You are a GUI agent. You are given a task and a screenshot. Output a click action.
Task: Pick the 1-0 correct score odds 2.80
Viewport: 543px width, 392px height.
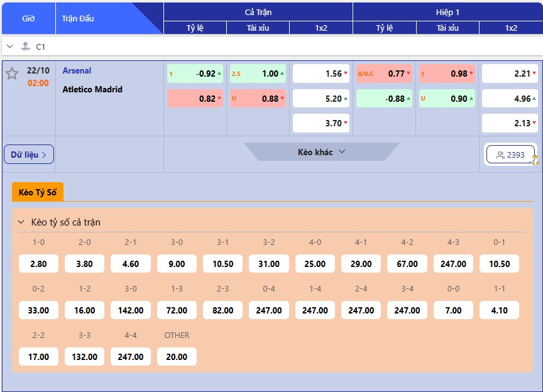[x=38, y=264]
